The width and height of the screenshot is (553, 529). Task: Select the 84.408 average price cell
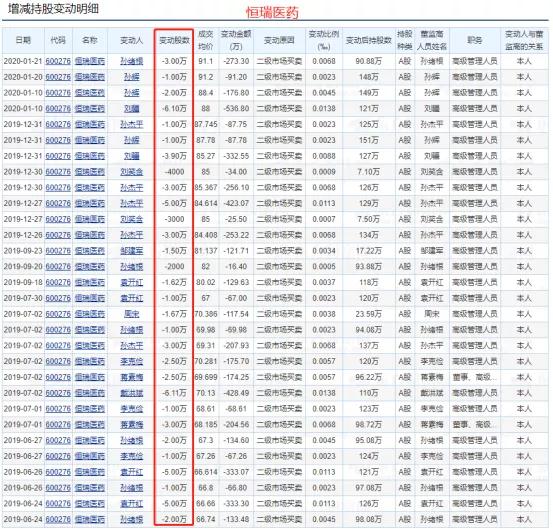206,235
